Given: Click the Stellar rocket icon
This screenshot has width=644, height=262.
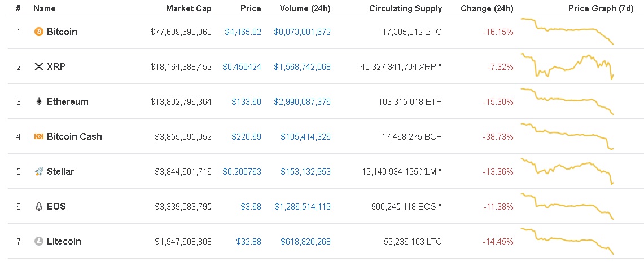Looking at the screenshot, I should pyautogui.click(x=39, y=172).
